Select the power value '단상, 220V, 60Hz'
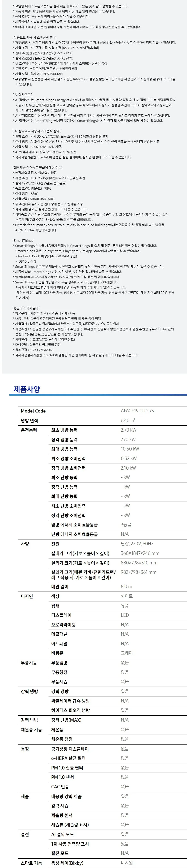Viewport: 187px width, 868px height. click(137, 544)
